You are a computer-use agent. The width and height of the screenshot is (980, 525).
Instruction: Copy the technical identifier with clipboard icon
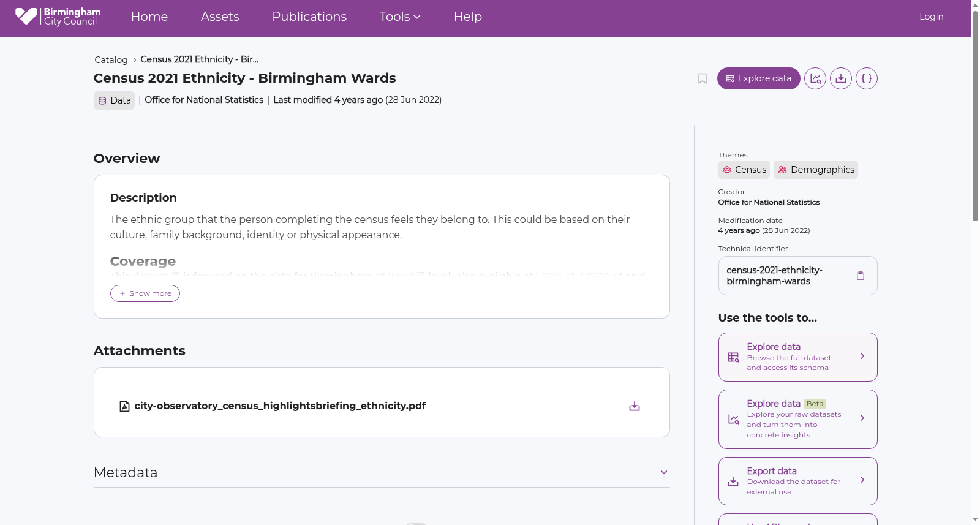(861, 276)
